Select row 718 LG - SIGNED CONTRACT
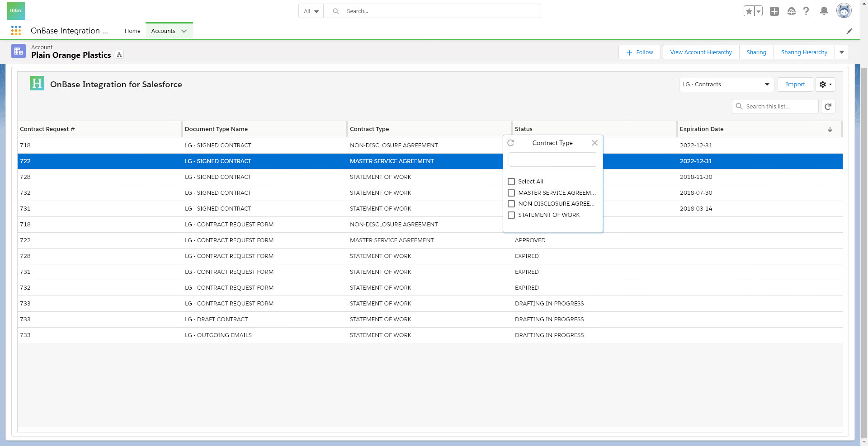 (430, 146)
